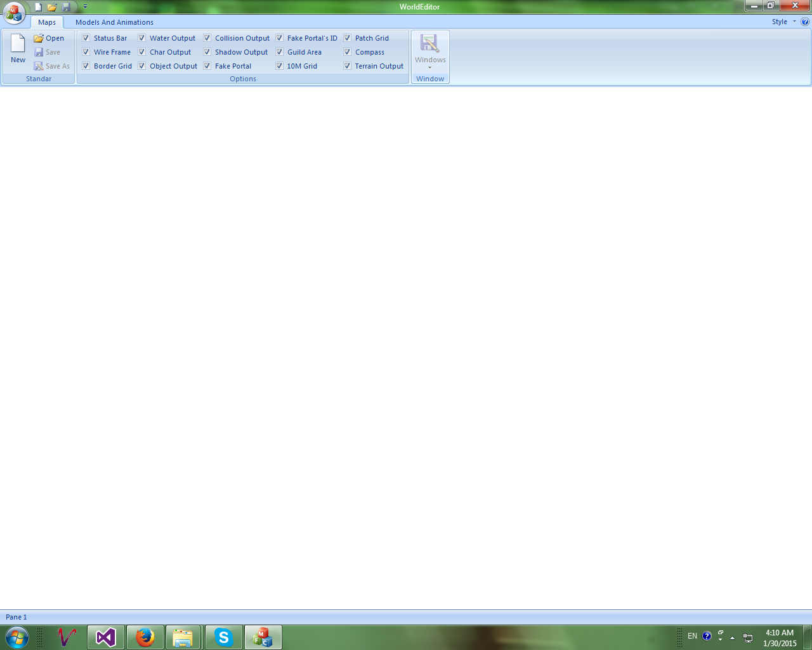Image resolution: width=812 pixels, height=650 pixels.
Task: Open Skype from the taskbar
Action: [223, 637]
